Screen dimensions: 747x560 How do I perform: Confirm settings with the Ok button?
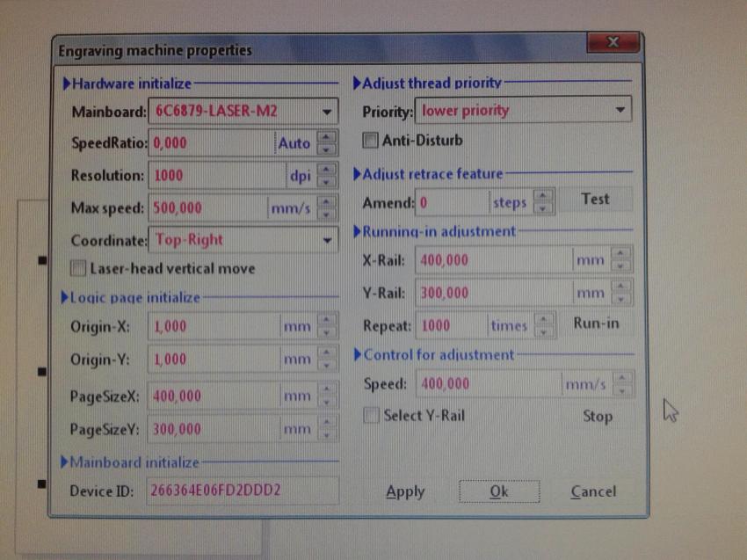[499, 491]
